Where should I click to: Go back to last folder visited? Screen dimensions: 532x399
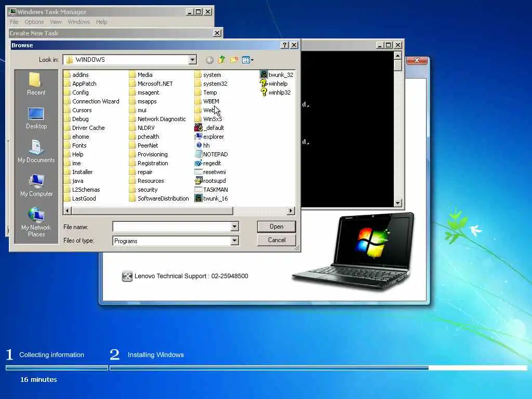point(210,60)
